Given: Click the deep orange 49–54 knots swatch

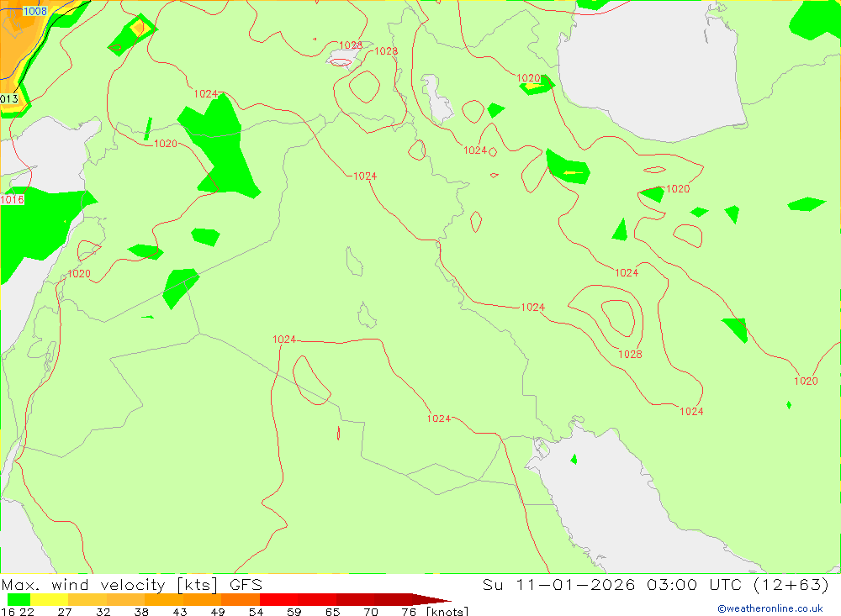Looking at the screenshot, I should coord(241,599).
